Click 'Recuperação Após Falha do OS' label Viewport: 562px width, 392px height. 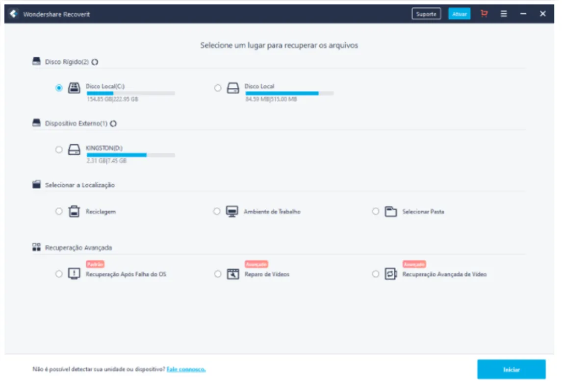coord(126,274)
